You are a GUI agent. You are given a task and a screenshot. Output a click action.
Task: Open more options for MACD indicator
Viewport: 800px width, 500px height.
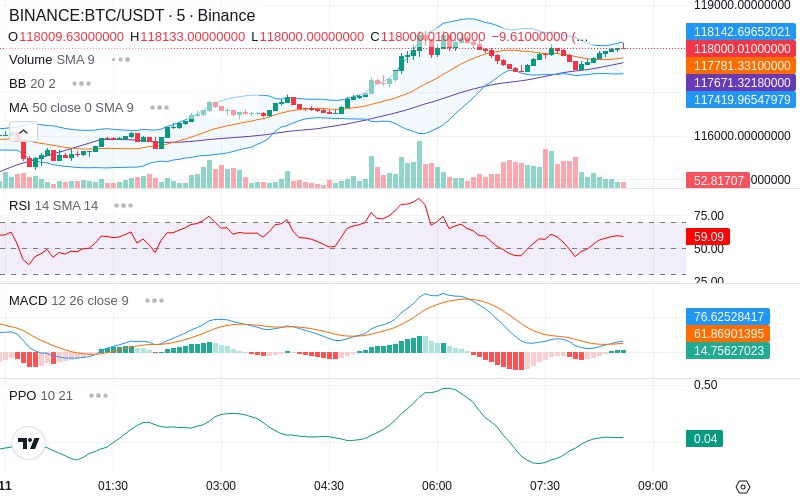[155, 301]
